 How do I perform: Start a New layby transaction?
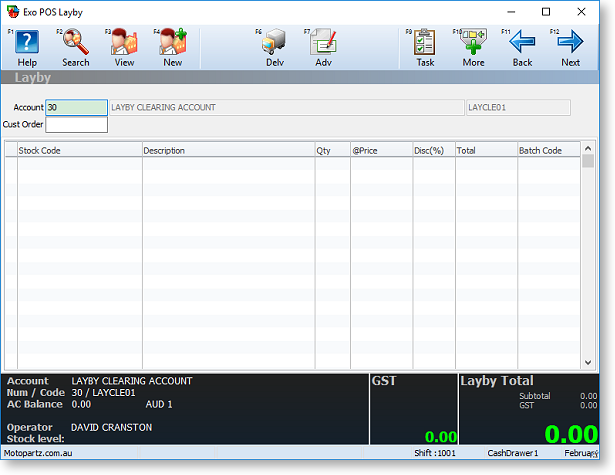point(173,47)
